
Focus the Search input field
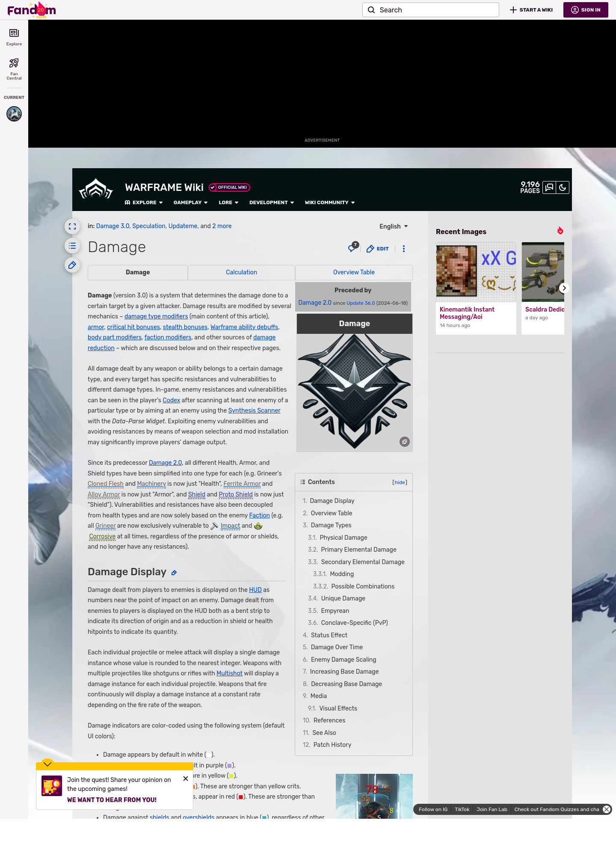[x=431, y=10]
